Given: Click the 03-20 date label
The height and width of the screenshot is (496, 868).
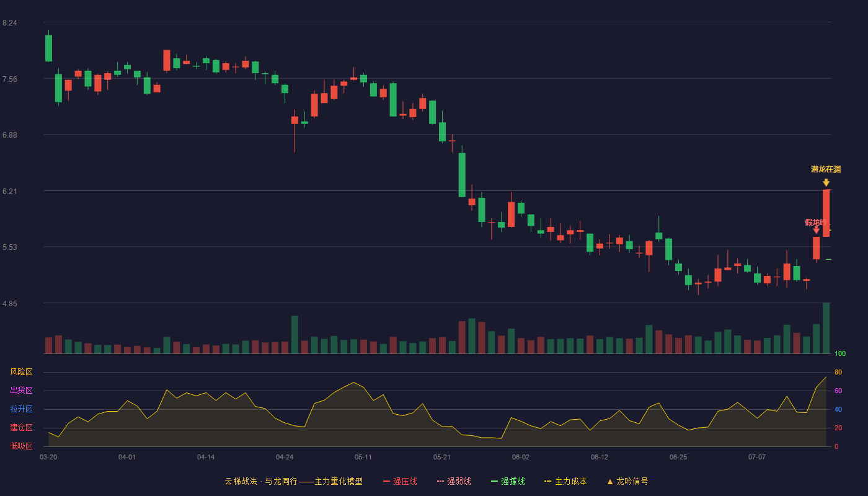Looking at the screenshot, I should (48, 457).
